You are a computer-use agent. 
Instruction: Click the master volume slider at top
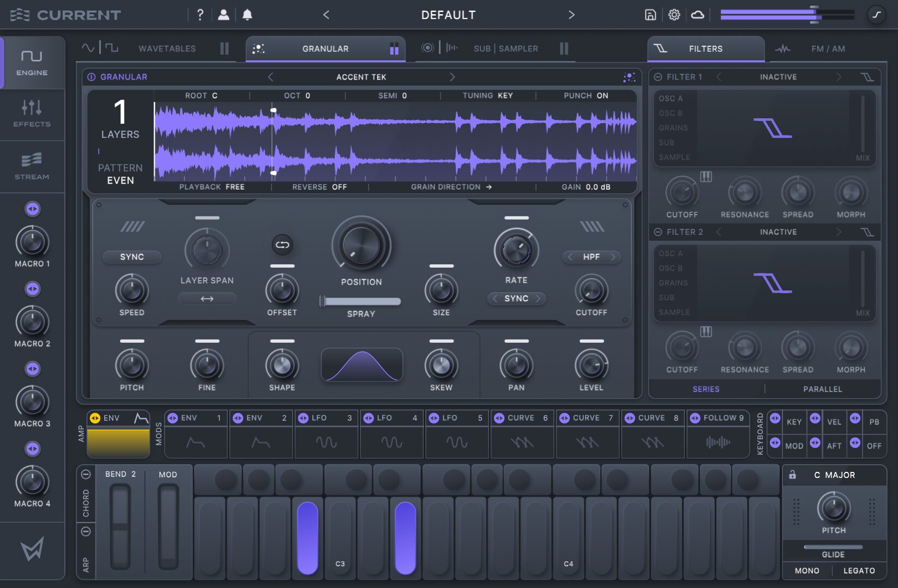[787, 15]
